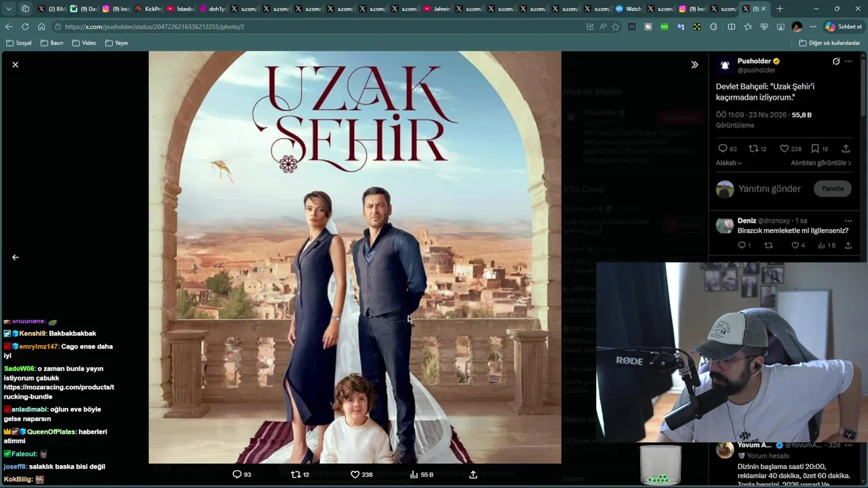868x488 pixels.
Task: Open Yayın bookmarks folder
Action: [117, 43]
